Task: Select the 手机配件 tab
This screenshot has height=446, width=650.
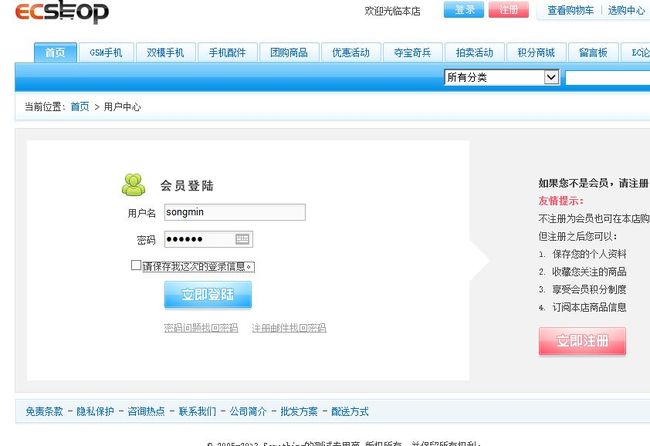Action: click(227, 53)
